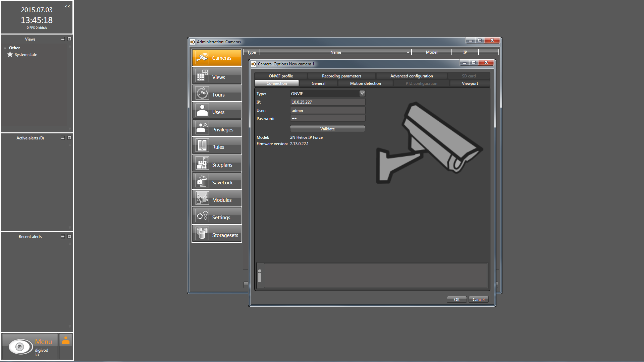The width and height of the screenshot is (644, 362).
Task: Switch to the Recording parameters tab
Action: pyautogui.click(x=341, y=76)
